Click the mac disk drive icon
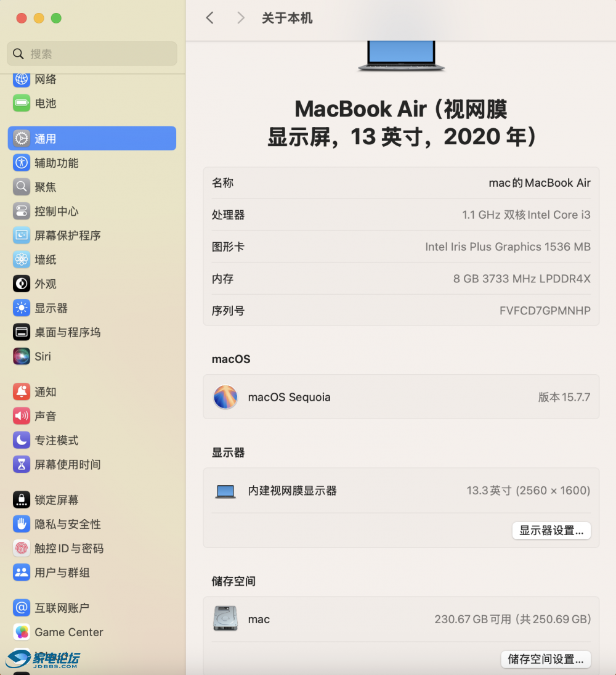This screenshot has width=616, height=675. tap(225, 619)
